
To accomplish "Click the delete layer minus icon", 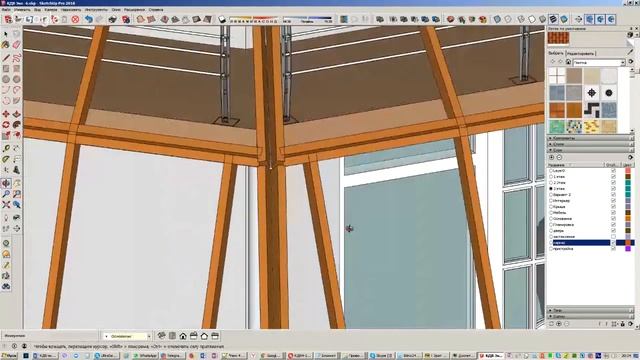I will click(559, 157).
